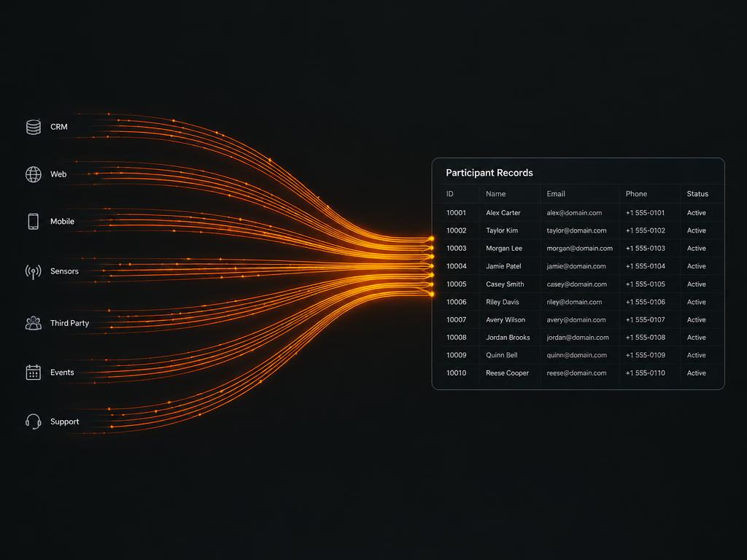
Task: Click the Third Party label
Action: click(69, 323)
